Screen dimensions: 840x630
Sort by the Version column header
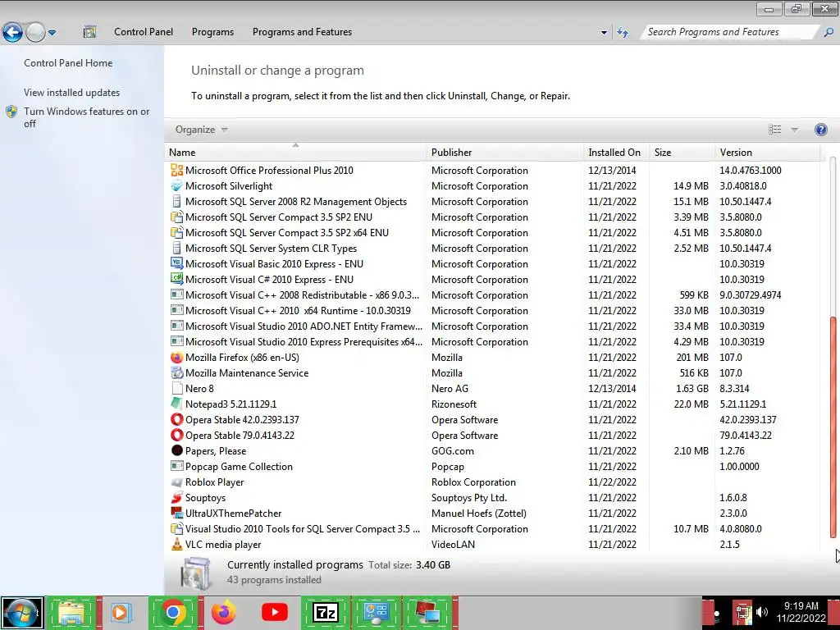[767, 153]
